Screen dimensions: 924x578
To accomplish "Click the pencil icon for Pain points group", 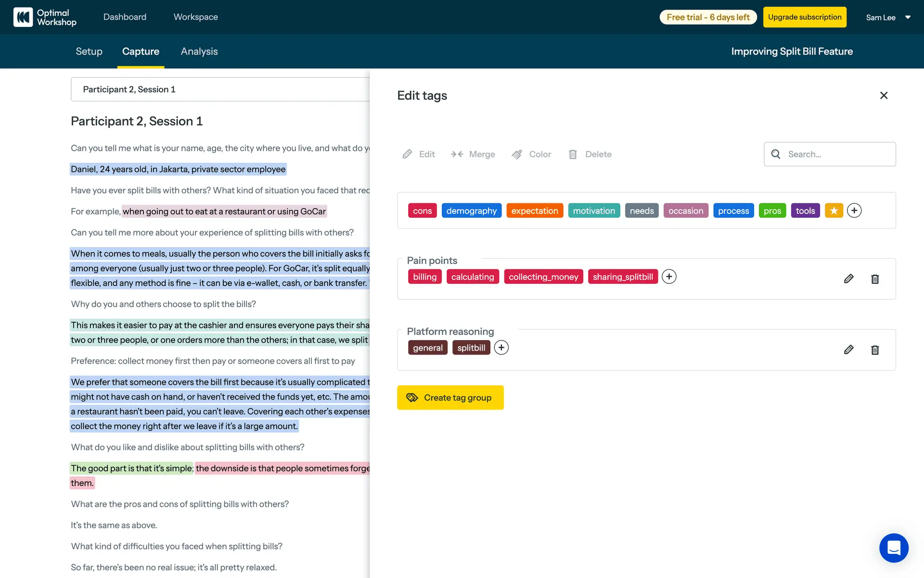I will coord(848,279).
